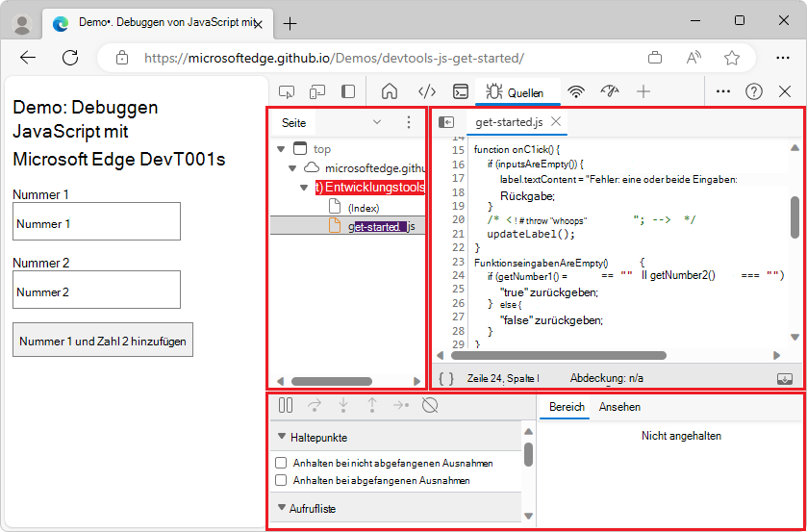Click the code editor vertical scrollbar thumb

click(x=795, y=216)
